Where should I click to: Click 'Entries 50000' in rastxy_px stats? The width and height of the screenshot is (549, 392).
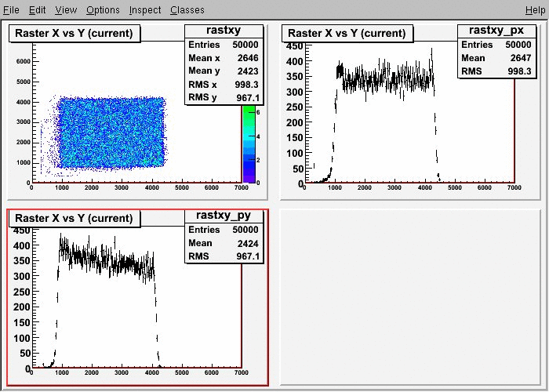[496, 45]
